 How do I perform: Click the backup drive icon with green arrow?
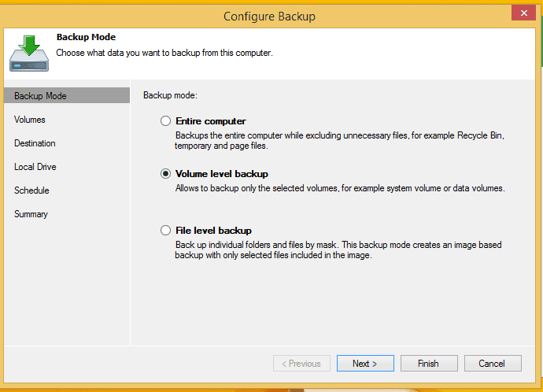(x=29, y=54)
